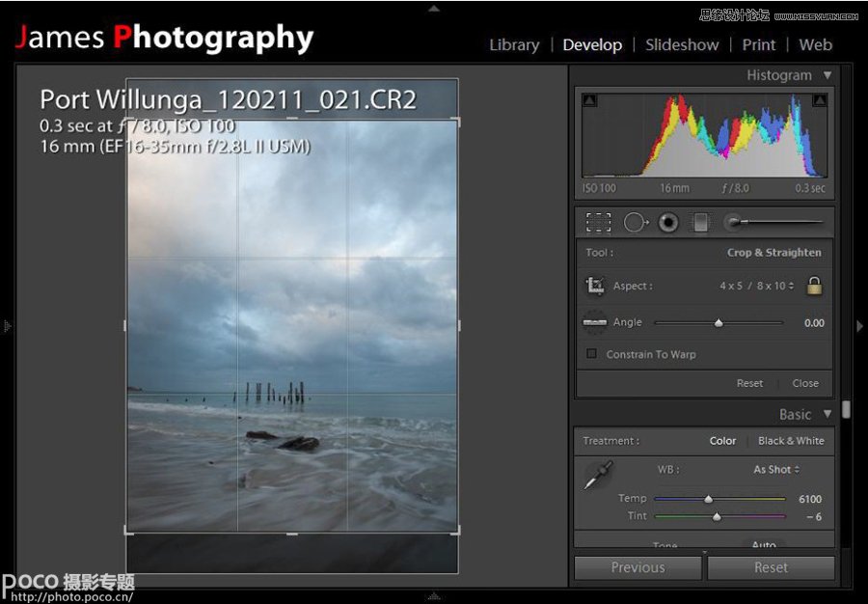The width and height of the screenshot is (868, 604).
Task: Collapse the Basic panel triangle
Action: 827,414
